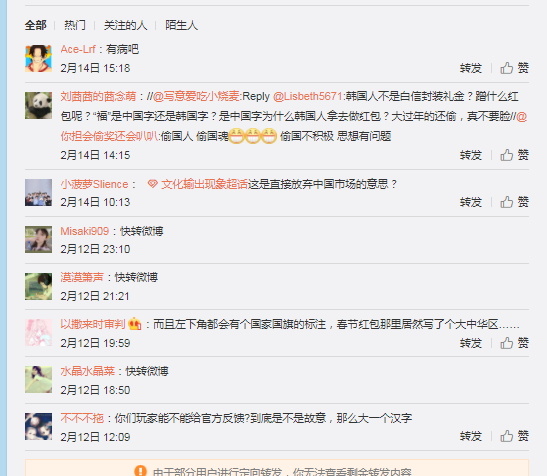Select the 关注的人 tab
547x476 pixels.
pos(125,25)
